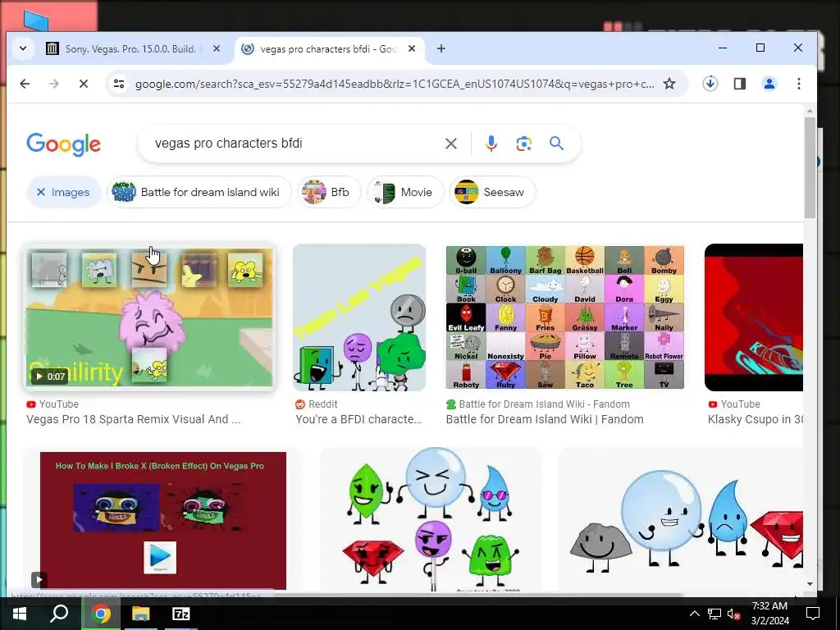This screenshot has width=840, height=630.
Task: Click the URL address bar
Action: (395, 84)
